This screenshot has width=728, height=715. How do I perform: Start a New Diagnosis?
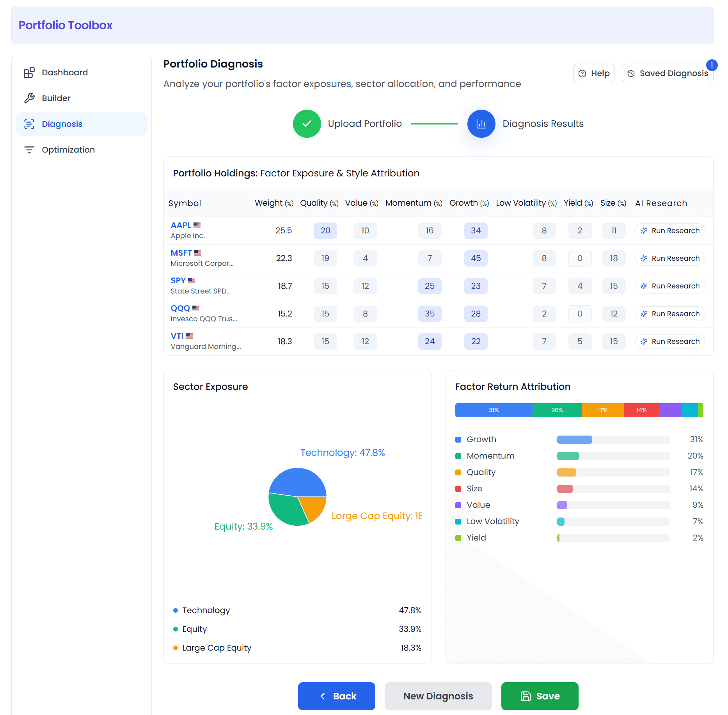point(438,696)
